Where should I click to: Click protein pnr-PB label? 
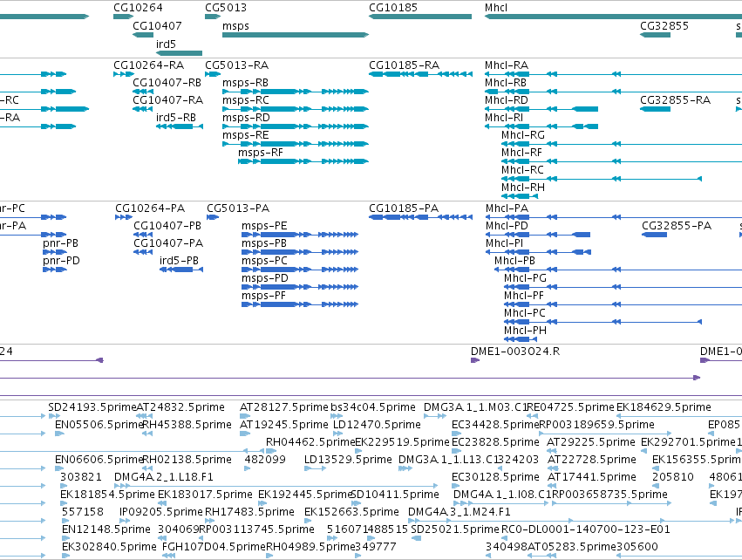(60, 243)
